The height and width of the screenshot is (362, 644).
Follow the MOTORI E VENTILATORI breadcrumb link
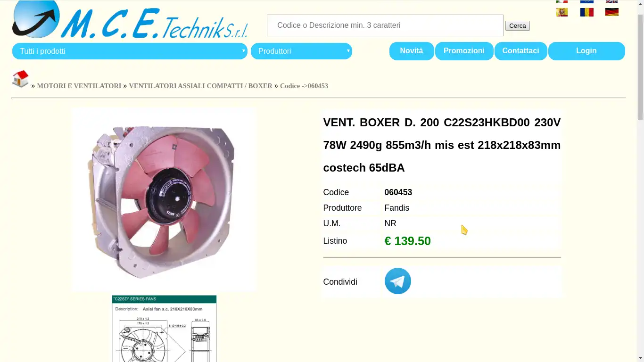[x=79, y=86]
